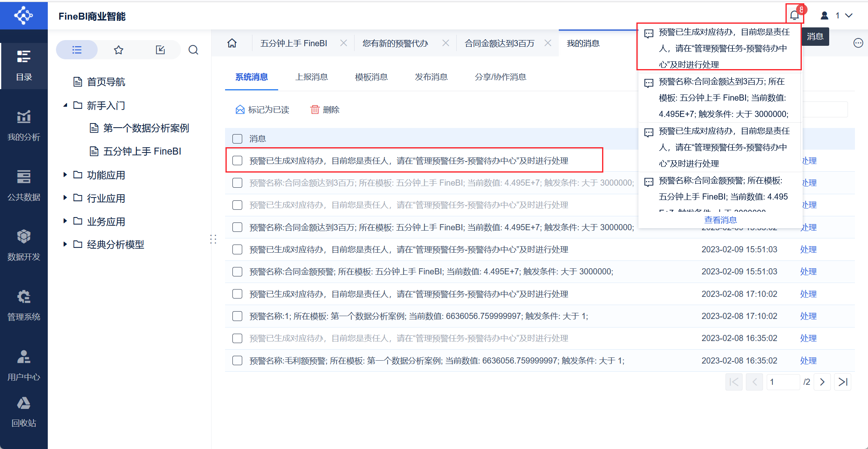
Task: Click the page number input field
Action: point(782,382)
